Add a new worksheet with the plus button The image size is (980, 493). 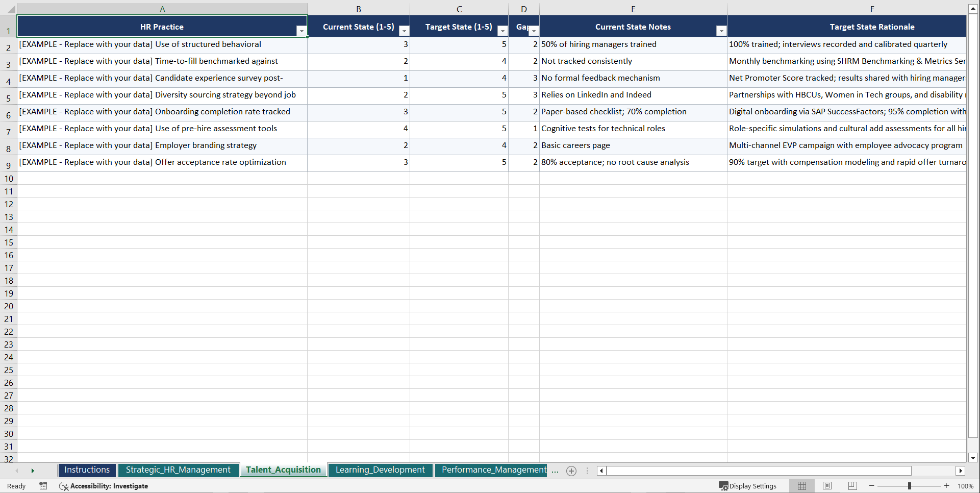(x=571, y=471)
